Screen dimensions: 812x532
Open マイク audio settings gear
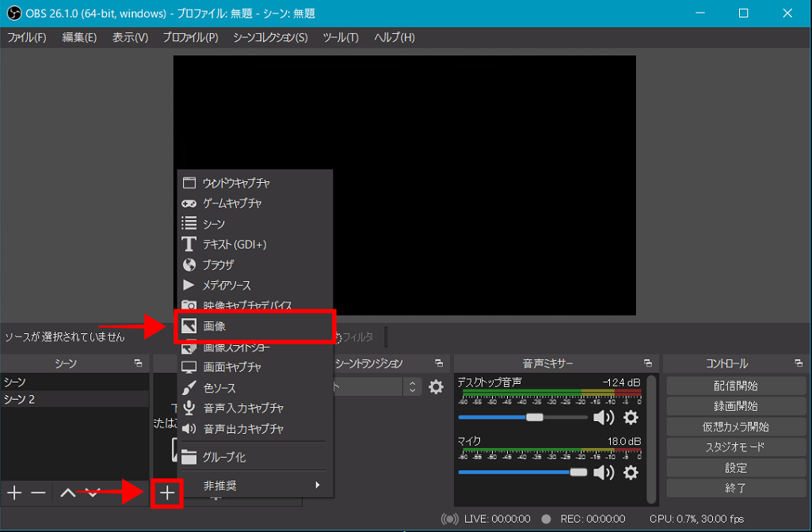[631, 472]
